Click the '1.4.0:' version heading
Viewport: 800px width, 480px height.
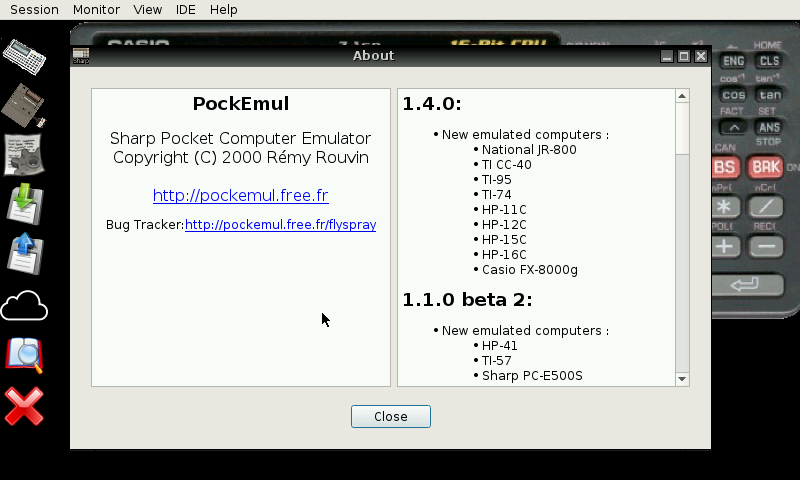point(432,104)
